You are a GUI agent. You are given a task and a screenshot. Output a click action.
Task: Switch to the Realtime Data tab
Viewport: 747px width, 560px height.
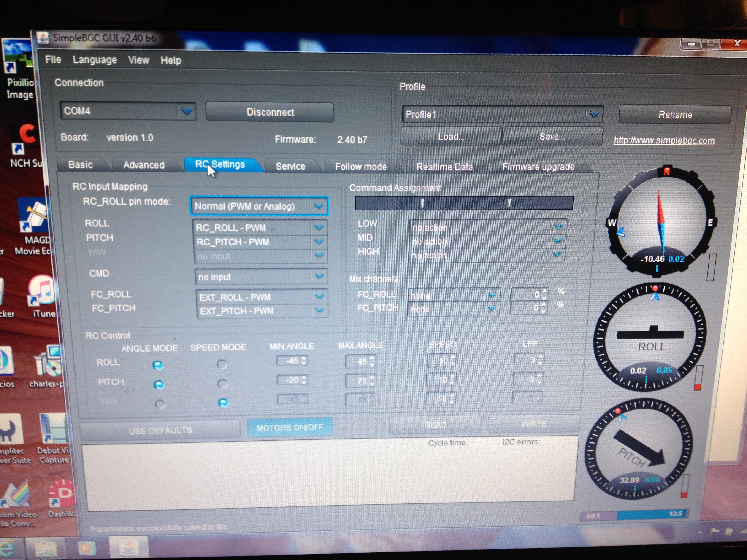(444, 167)
